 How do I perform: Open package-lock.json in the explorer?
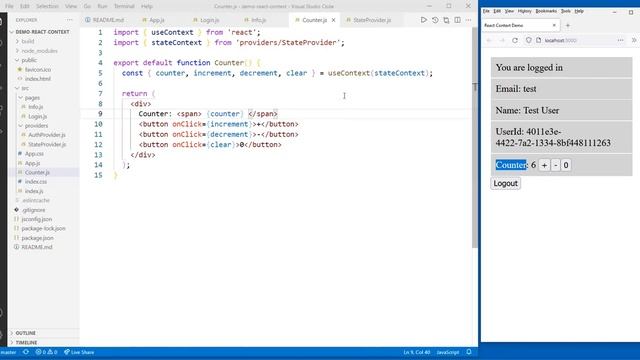43,228
